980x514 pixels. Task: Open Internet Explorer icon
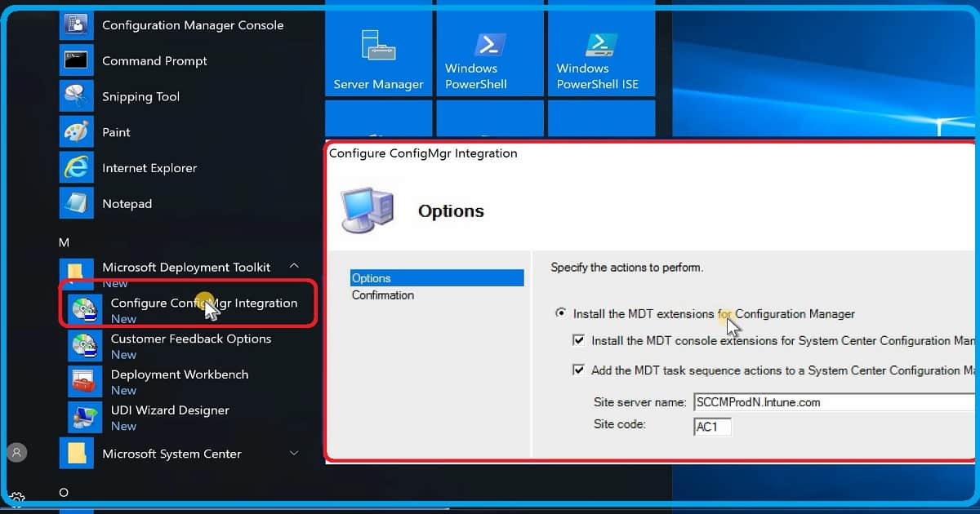tap(77, 168)
